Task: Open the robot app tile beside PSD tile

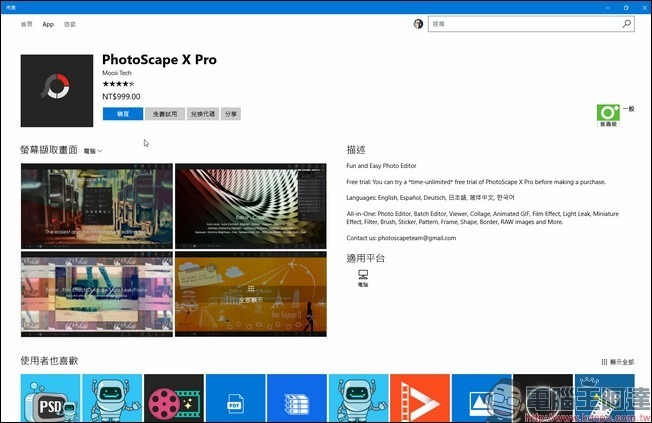Action: point(112,398)
